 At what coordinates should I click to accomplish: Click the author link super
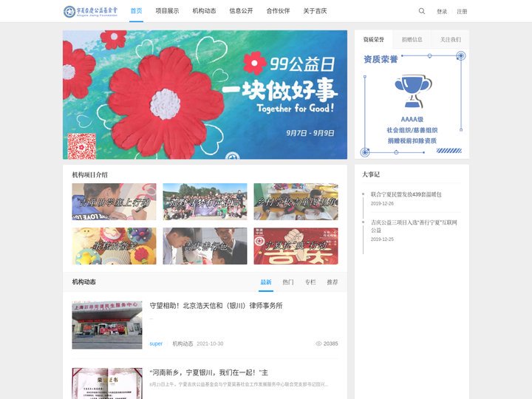[156, 344]
